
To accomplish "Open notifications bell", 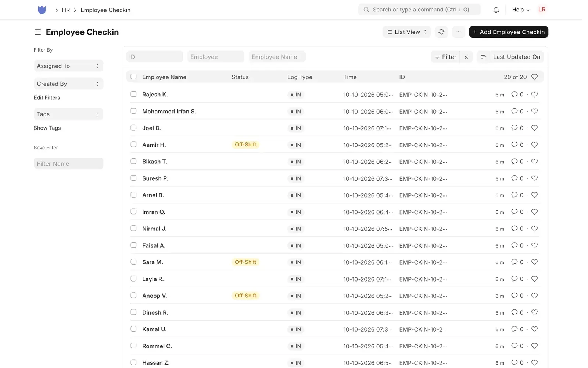I will coord(496,10).
